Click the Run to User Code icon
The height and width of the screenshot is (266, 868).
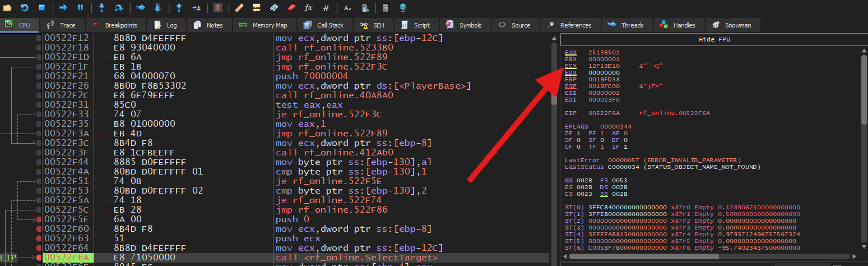pyautogui.click(x=196, y=8)
